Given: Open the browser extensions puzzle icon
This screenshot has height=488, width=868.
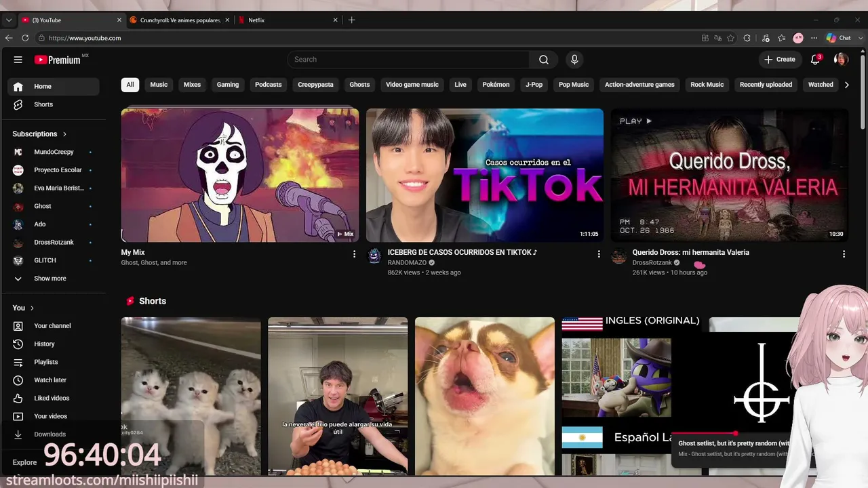Looking at the screenshot, I should coord(747,38).
